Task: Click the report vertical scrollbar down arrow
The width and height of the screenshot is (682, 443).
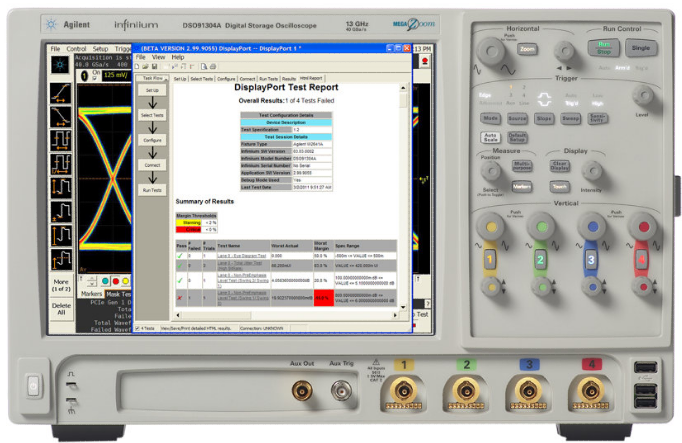Action: [403, 307]
